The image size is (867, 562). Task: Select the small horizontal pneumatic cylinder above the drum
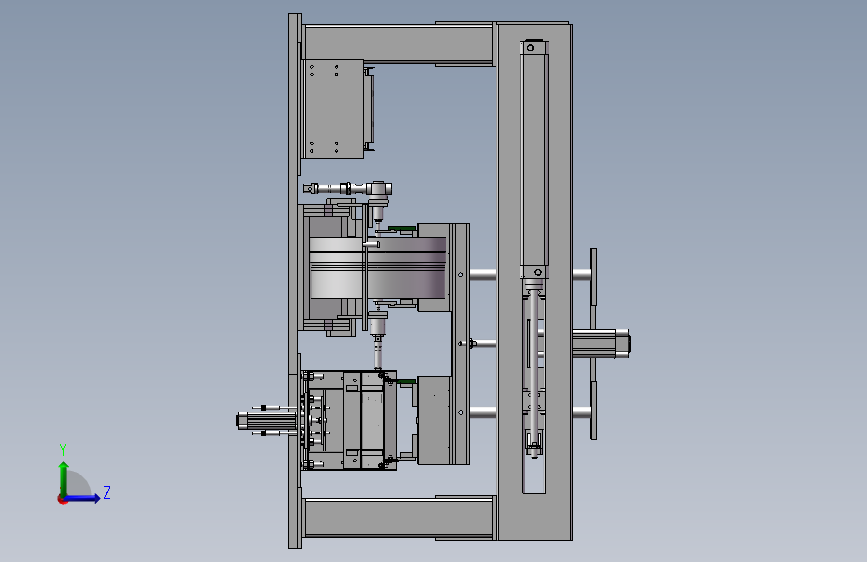coord(347,189)
